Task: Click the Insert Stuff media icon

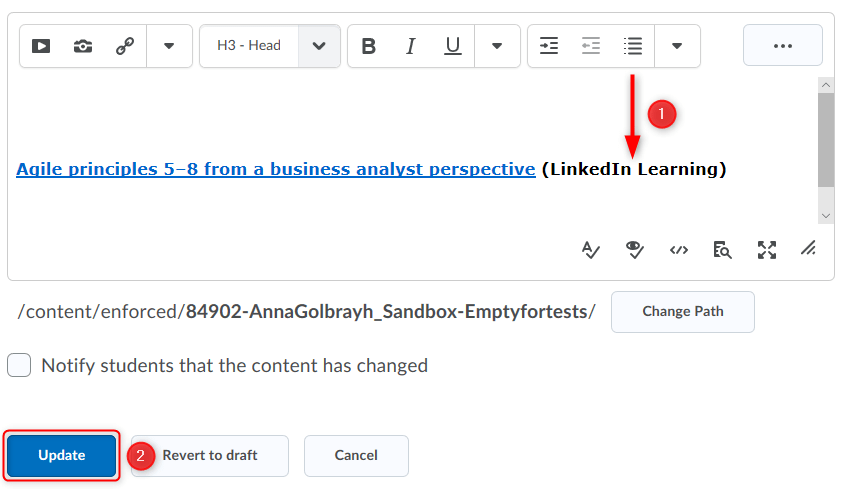Action: click(x=41, y=46)
